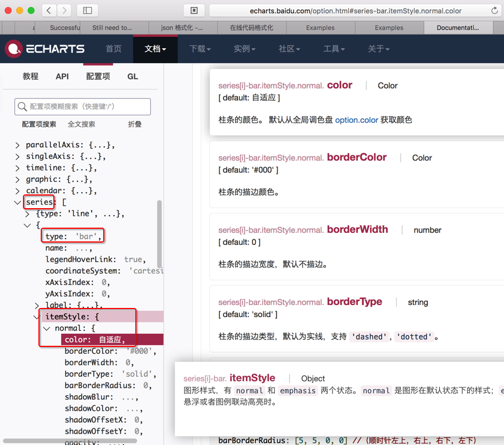Open the 文档 dropdown menu

(155, 49)
